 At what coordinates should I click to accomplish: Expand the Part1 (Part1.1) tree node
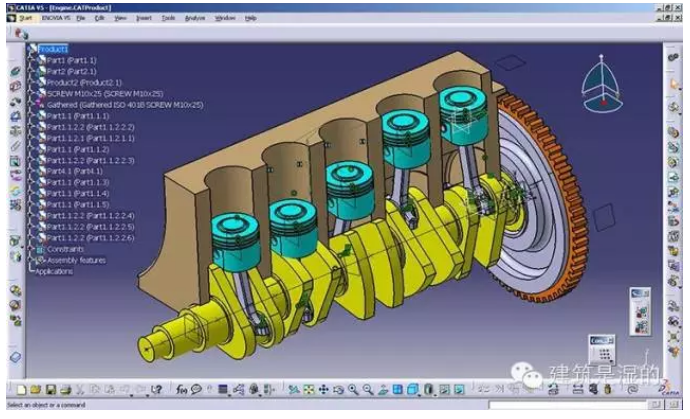click(x=31, y=60)
